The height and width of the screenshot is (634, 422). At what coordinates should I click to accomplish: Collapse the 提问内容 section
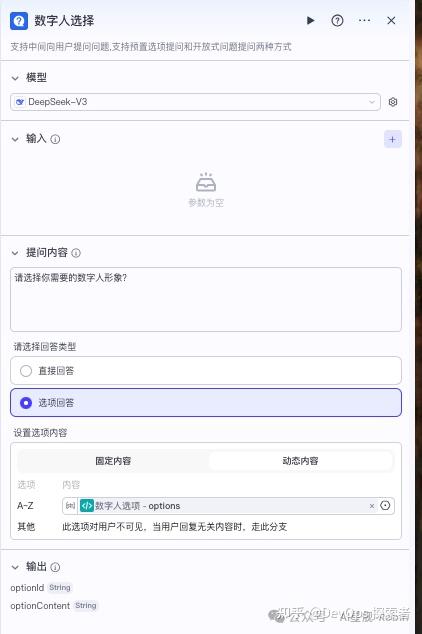[15, 253]
